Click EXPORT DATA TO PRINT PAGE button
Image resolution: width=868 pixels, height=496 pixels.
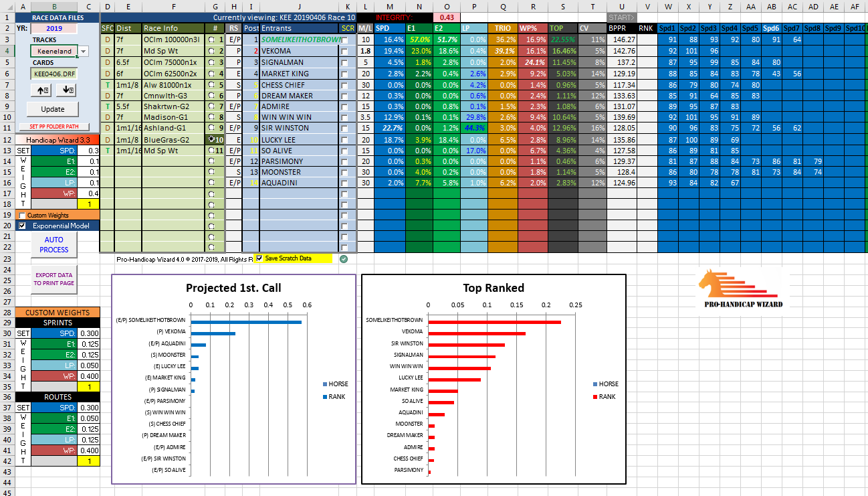(53, 279)
